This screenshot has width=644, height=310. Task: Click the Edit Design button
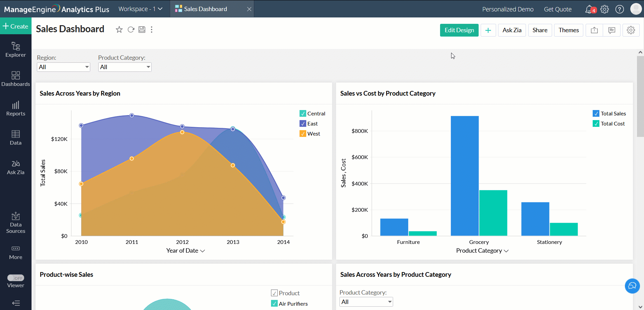coord(459,30)
